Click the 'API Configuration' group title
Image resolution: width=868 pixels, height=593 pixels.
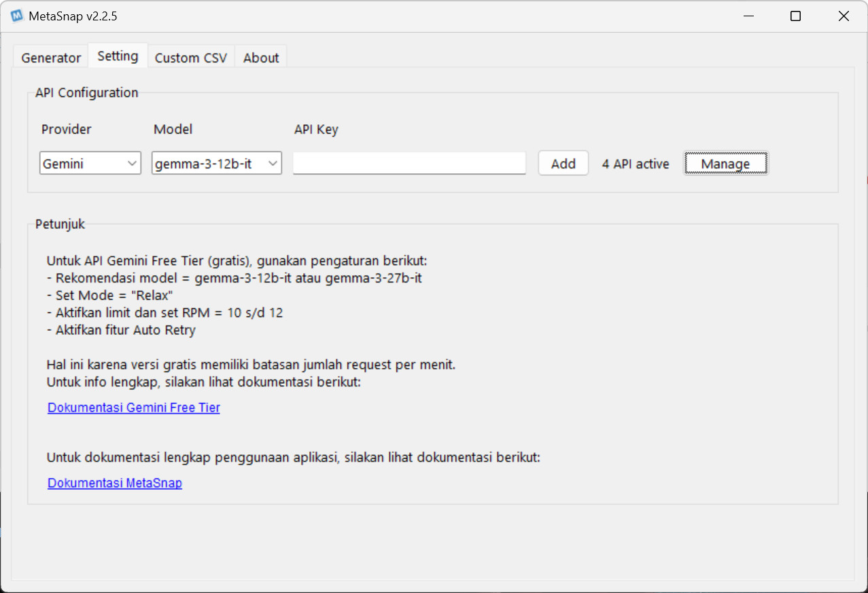[x=87, y=92]
